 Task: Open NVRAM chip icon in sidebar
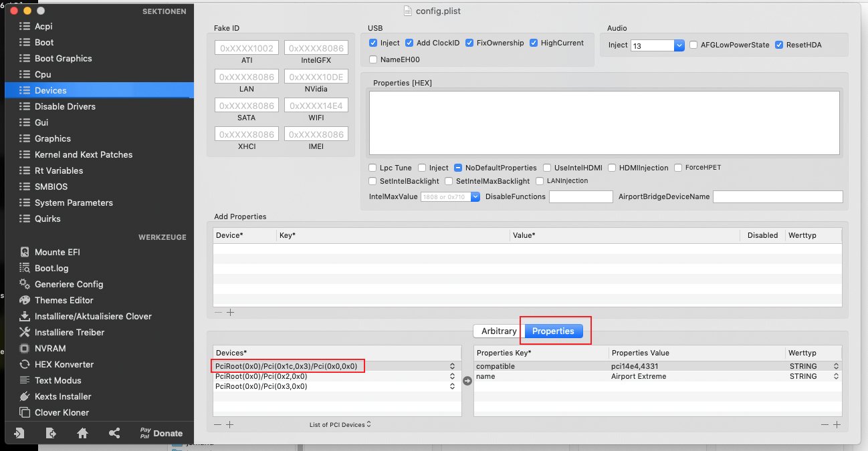(x=25, y=348)
